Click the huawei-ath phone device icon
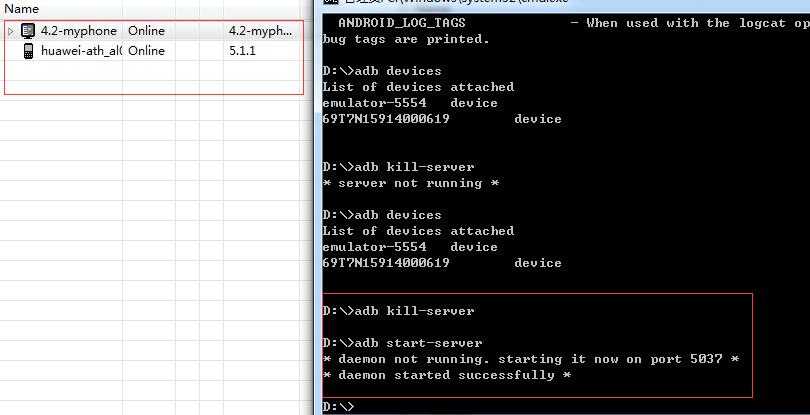The height and width of the screenshot is (415, 810). coord(28,51)
